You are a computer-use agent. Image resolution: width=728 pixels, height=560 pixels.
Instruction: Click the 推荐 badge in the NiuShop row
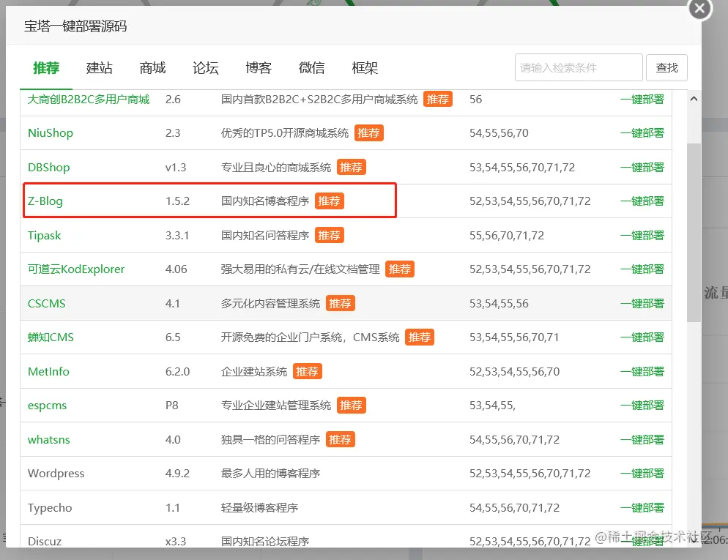click(x=368, y=133)
